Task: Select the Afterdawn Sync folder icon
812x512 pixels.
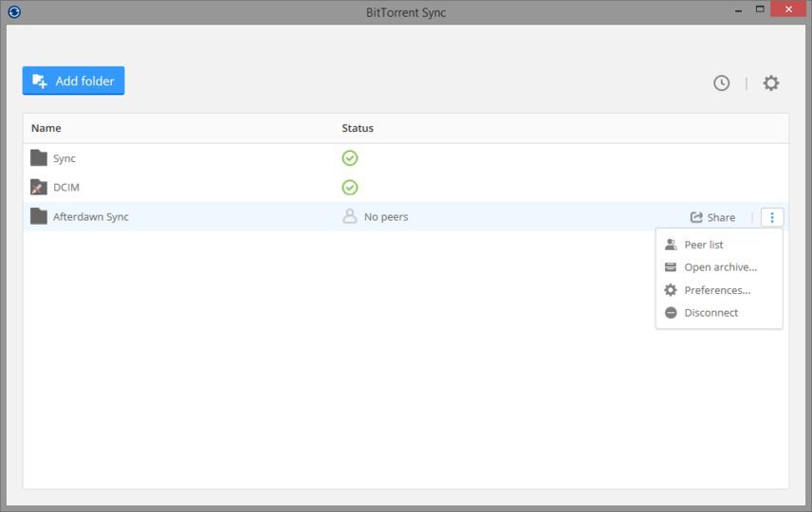Action: click(x=39, y=216)
